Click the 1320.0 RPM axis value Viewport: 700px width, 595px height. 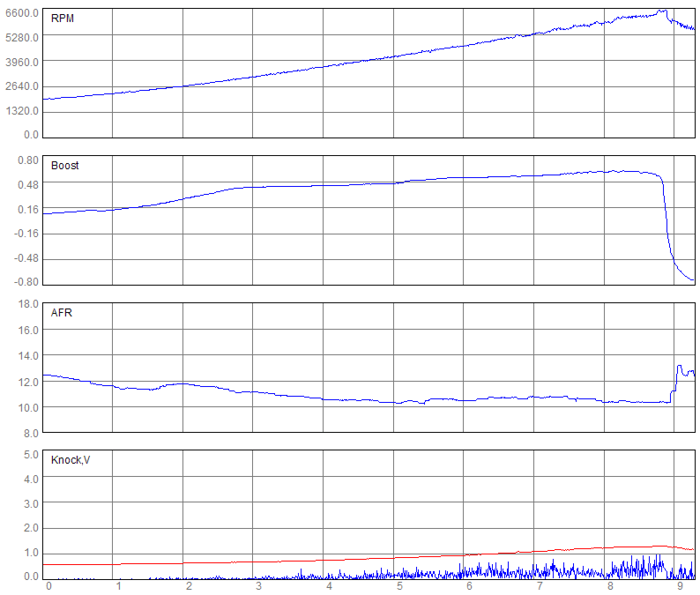22,111
